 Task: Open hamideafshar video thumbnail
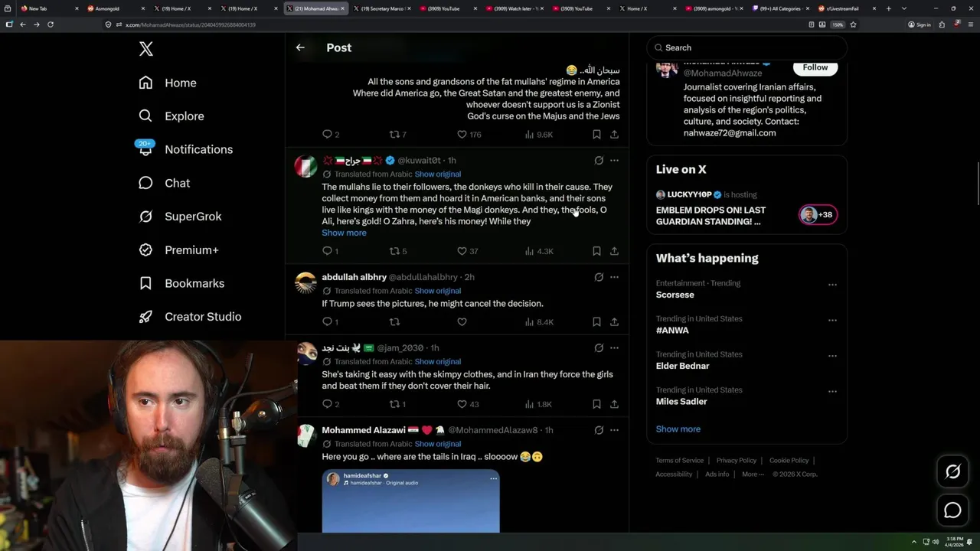click(x=410, y=501)
